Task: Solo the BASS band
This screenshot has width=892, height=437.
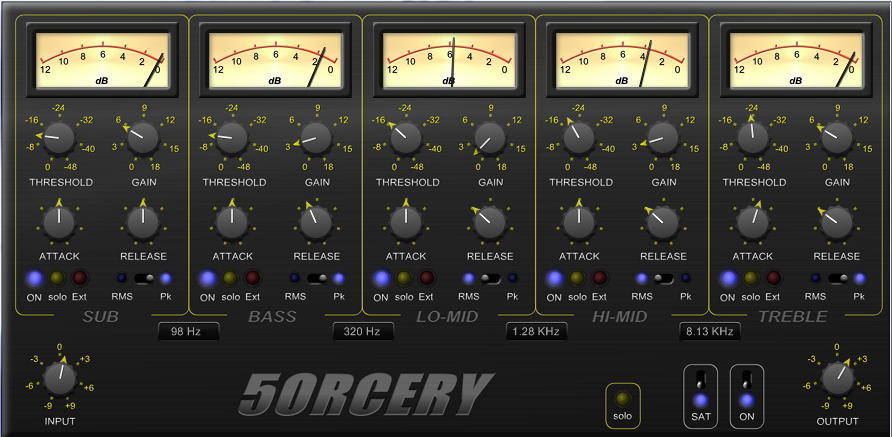Action: tap(230, 278)
